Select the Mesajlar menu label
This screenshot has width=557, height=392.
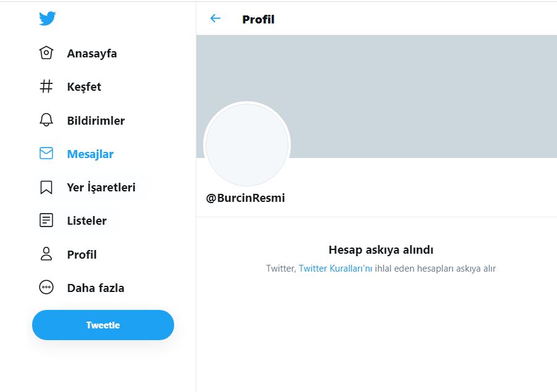(x=90, y=154)
